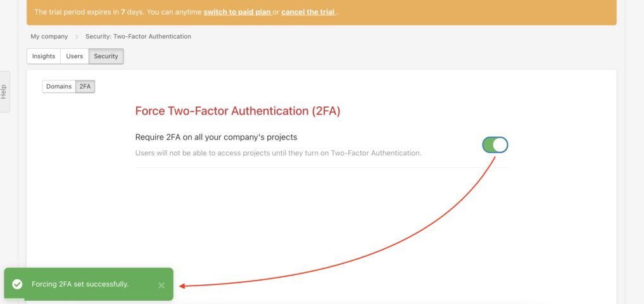644x304 pixels.
Task: Click the Force Two-Factor Authentication heading
Action: click(238, 111)
